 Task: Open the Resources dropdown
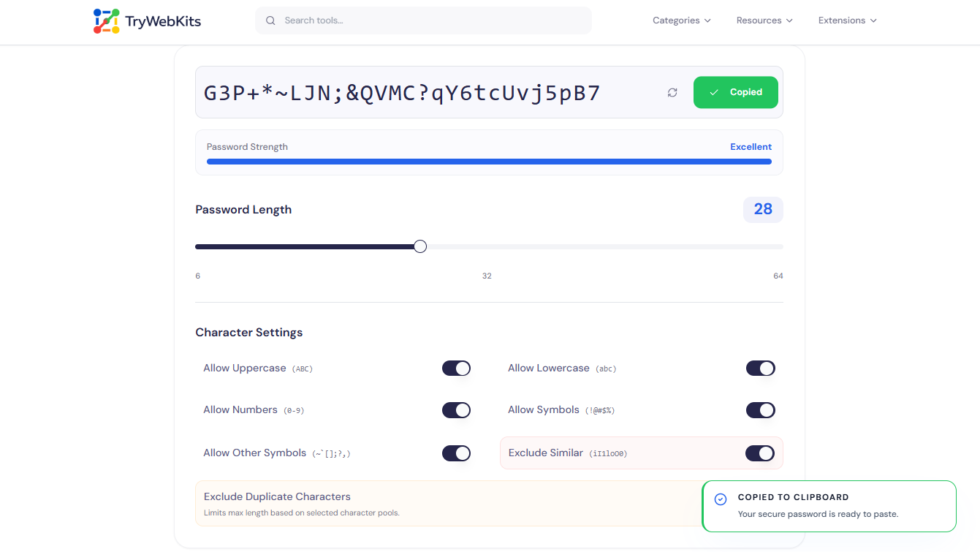click(x=764, y=20)
